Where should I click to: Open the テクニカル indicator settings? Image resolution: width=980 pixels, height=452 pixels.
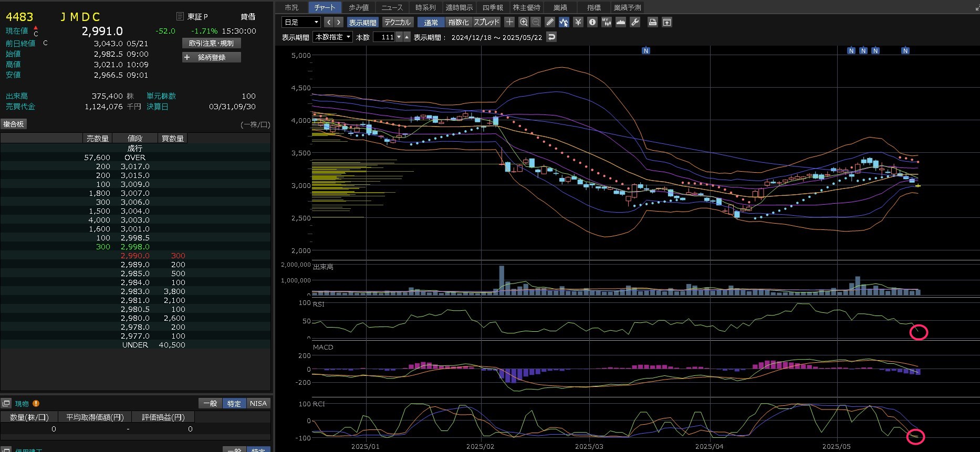point(397,22)
